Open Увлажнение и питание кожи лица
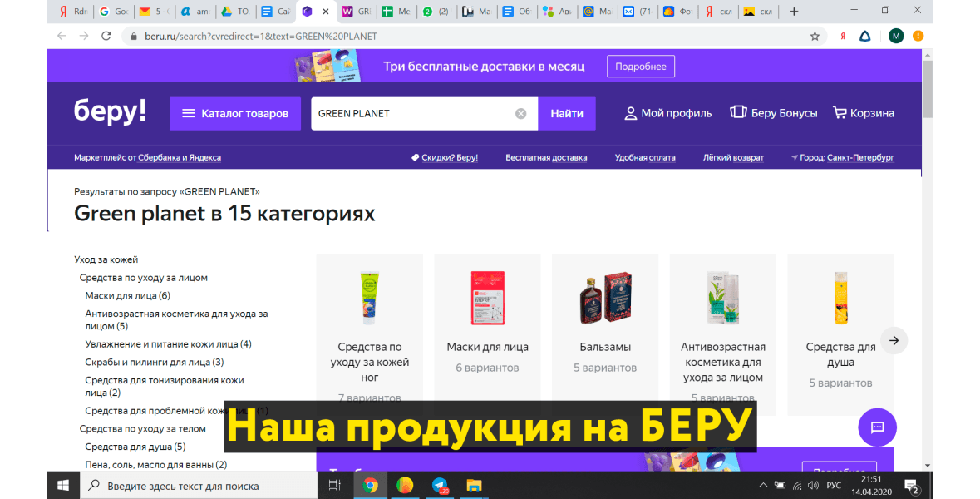The width and height of the screenshot is (980, 499). pos(168,344)
